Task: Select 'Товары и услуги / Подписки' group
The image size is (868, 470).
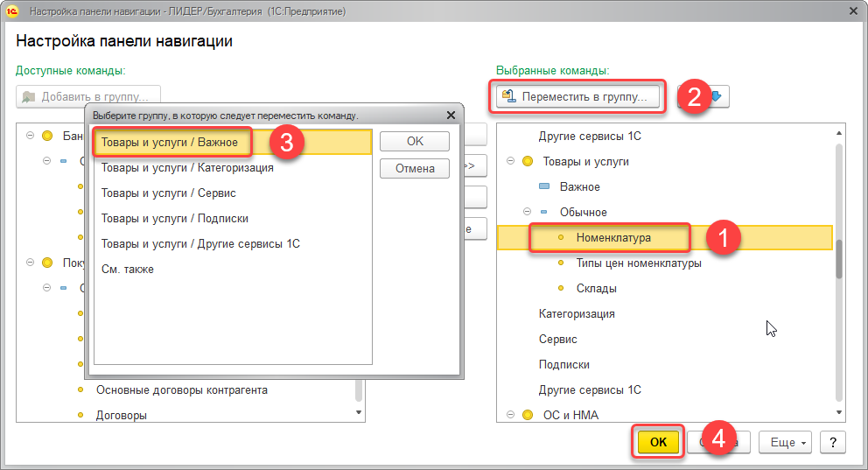Action: click(x=233, y=219)
